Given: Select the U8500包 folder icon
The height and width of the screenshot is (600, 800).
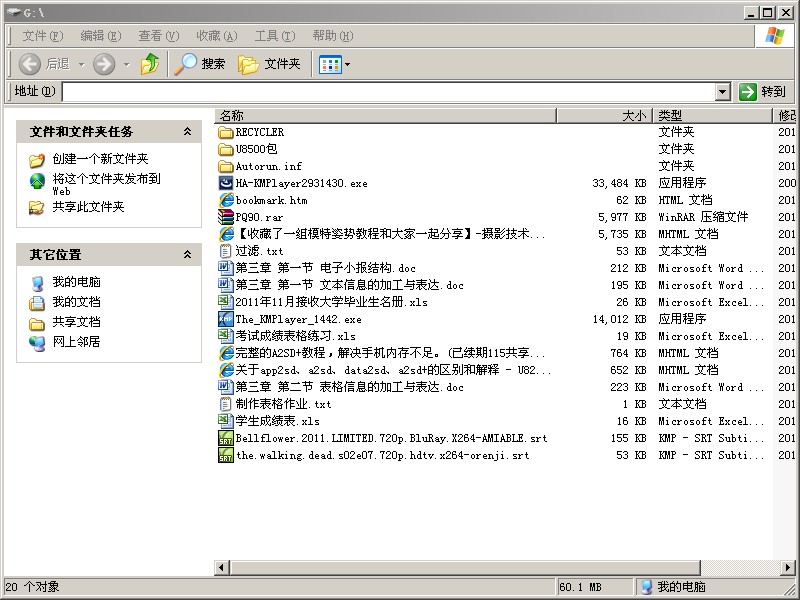Looking at the screenshot, I should point(226,149).
